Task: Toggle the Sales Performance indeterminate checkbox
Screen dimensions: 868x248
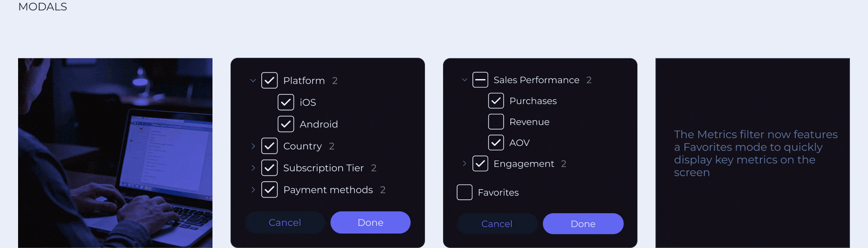Action: pos(480,80)
